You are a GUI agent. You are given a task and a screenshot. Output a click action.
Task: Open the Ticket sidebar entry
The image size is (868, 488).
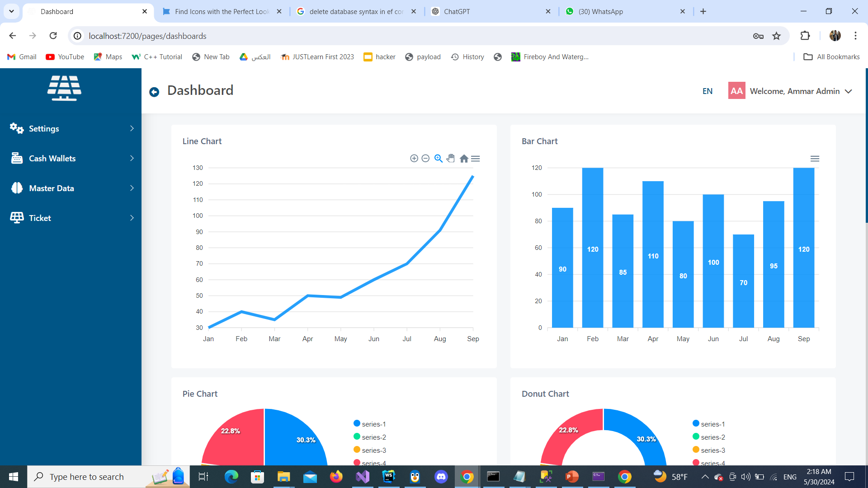click(x=72, y=218)
